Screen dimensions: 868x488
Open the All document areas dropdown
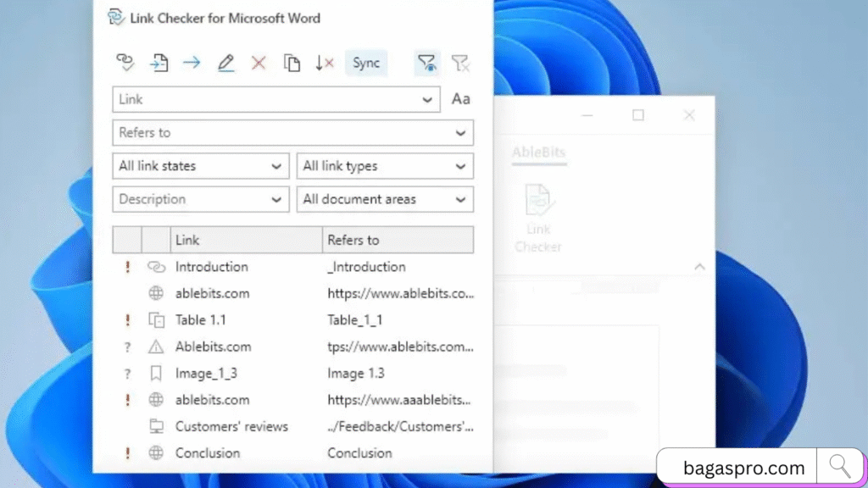[x=385, y=199]
